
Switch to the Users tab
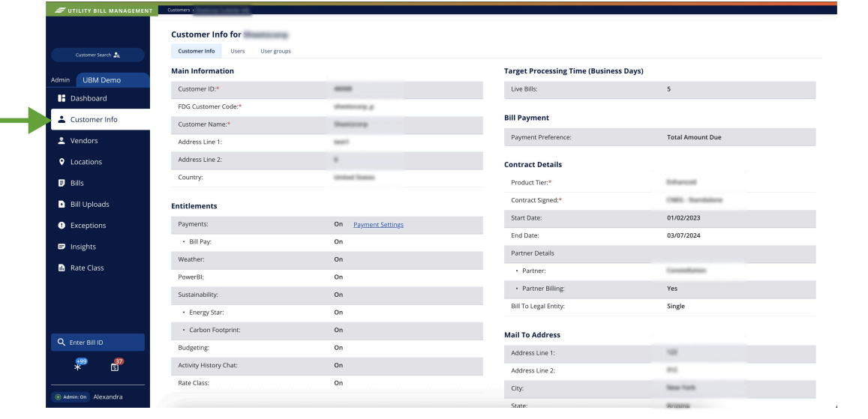238,51
